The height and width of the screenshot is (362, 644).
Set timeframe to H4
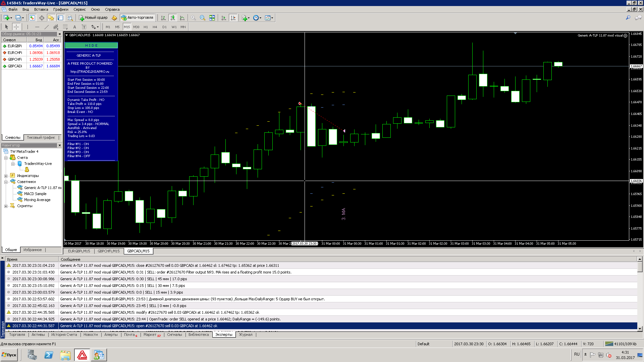[155, 27]
